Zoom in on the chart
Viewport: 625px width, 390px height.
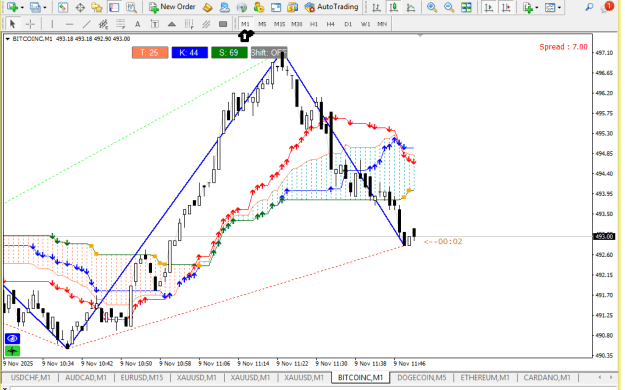point(432,7)
